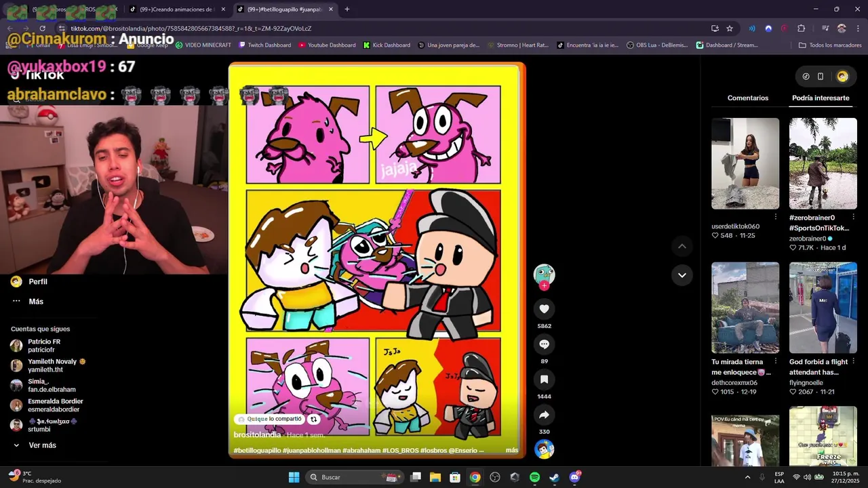Go to the previous video with up chevron
868x488 pixels.
tap(682, 246)
